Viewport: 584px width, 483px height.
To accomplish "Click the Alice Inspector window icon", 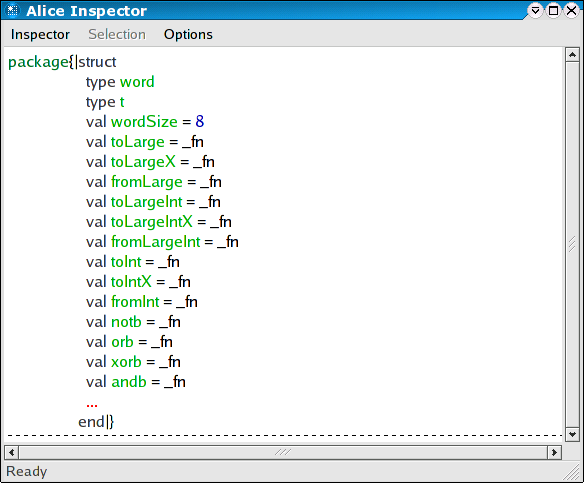I will [12, 10].
